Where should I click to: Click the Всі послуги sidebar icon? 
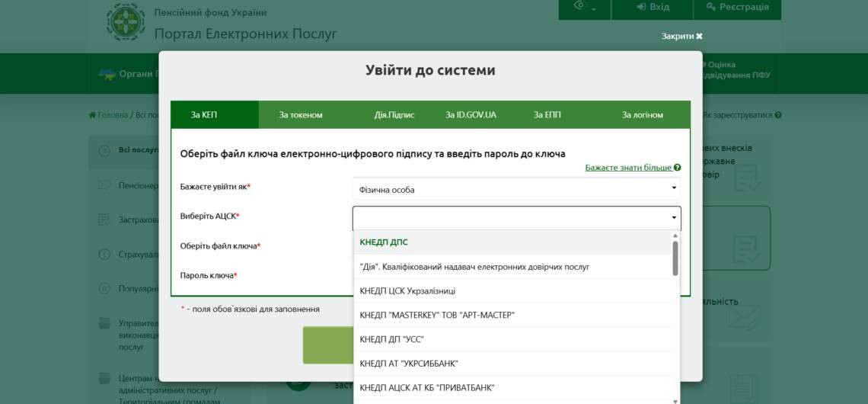(104, 150)
